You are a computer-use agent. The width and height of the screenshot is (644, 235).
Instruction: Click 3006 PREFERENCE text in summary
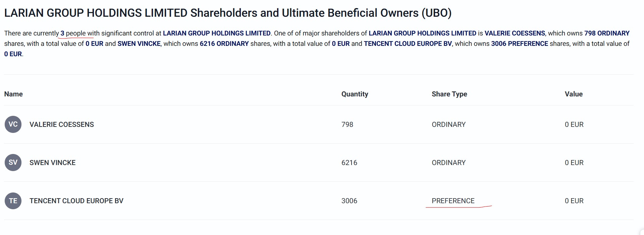(x=520, y=44)
